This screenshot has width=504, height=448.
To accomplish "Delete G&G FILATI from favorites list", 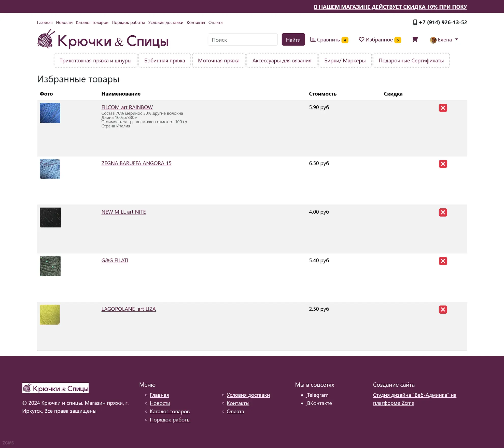I will coord(443,261).
